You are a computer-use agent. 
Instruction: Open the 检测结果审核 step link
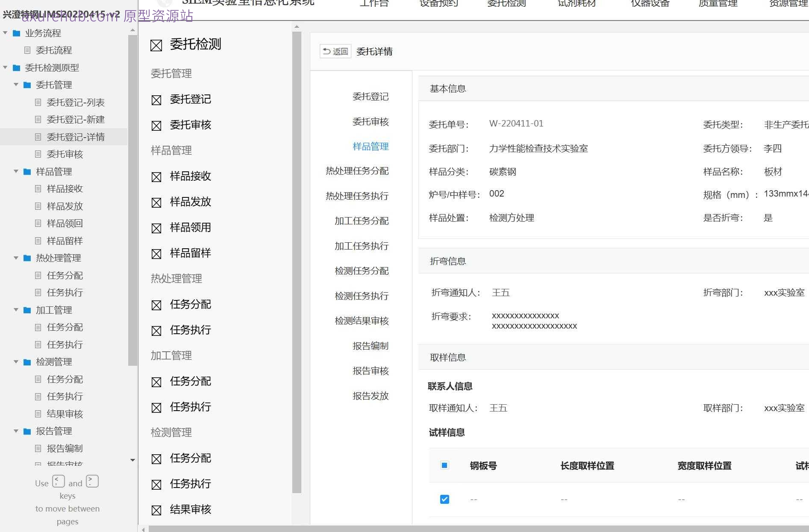pyautogui.click(x=362, y=321)
